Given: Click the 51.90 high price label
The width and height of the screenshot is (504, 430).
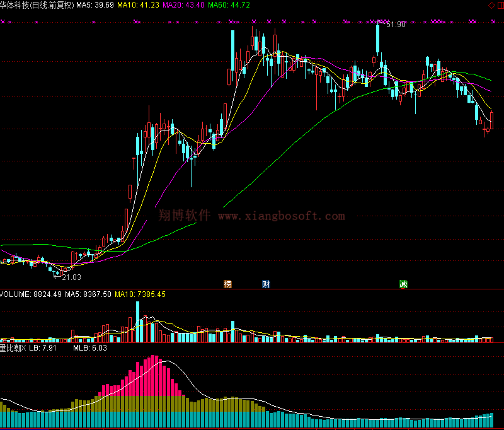Looking at the screenshot, I should pos(396,25).
